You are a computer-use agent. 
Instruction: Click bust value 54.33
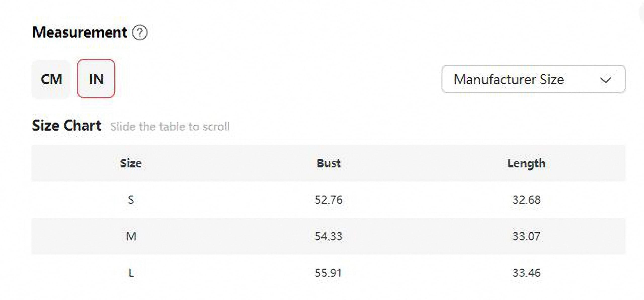[x=329, y=236]
